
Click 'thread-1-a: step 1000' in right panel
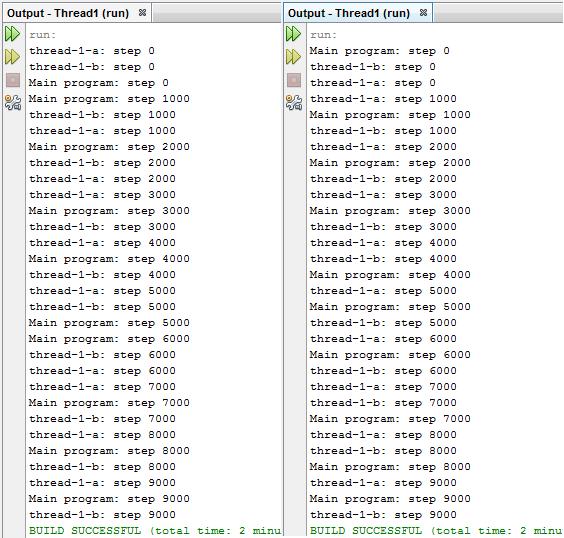point(383,99)
